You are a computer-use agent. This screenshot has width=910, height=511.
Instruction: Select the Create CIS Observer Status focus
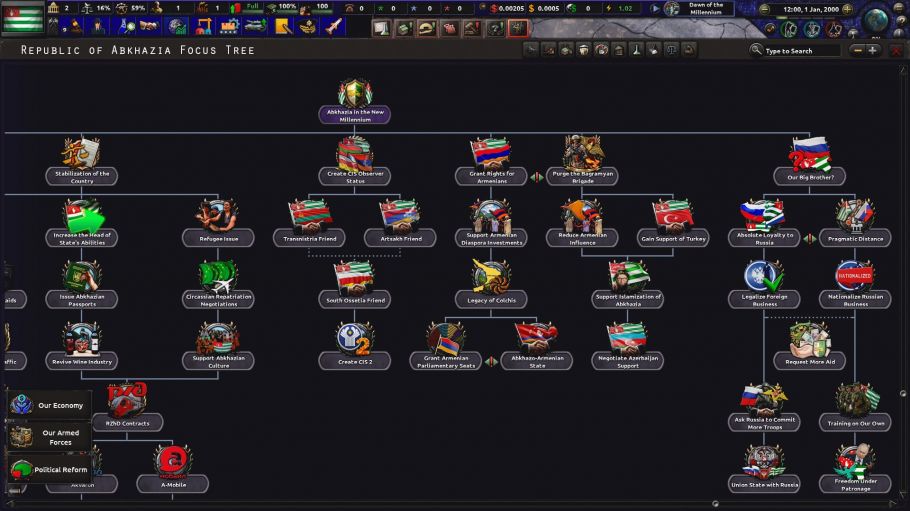(x=355, y=161)
